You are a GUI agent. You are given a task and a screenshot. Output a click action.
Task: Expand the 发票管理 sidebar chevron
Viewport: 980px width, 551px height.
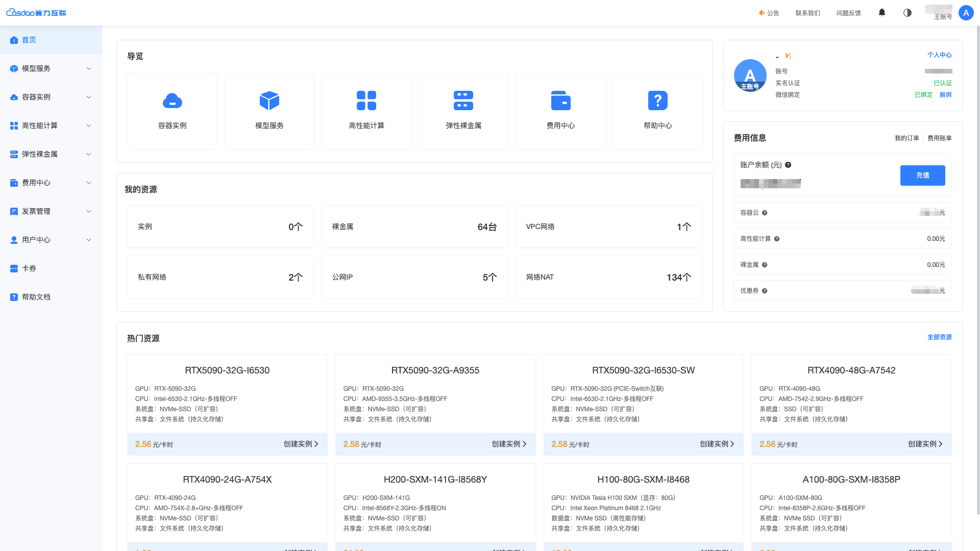[89, 211]
